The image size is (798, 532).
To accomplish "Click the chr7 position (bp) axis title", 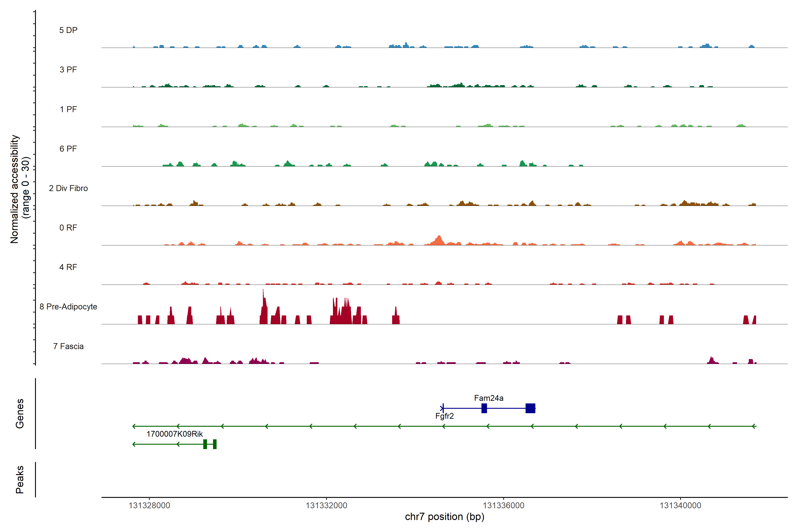I will click(444, 517).
